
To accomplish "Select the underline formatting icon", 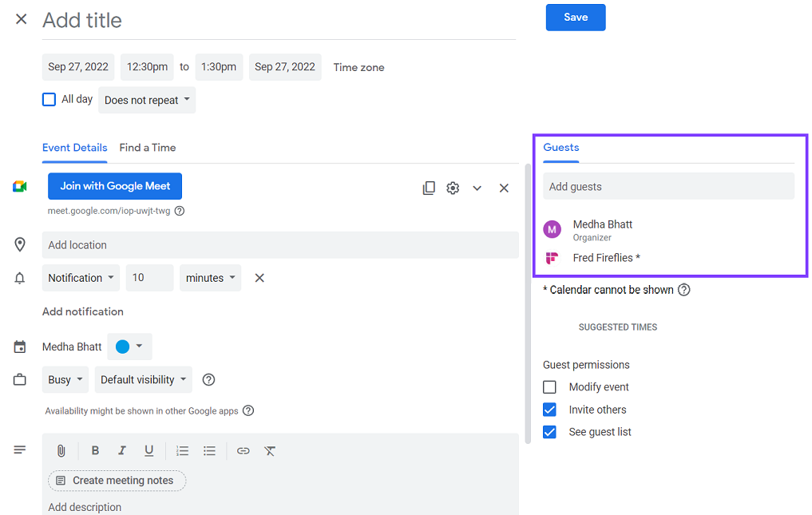I will click(149, 450).
